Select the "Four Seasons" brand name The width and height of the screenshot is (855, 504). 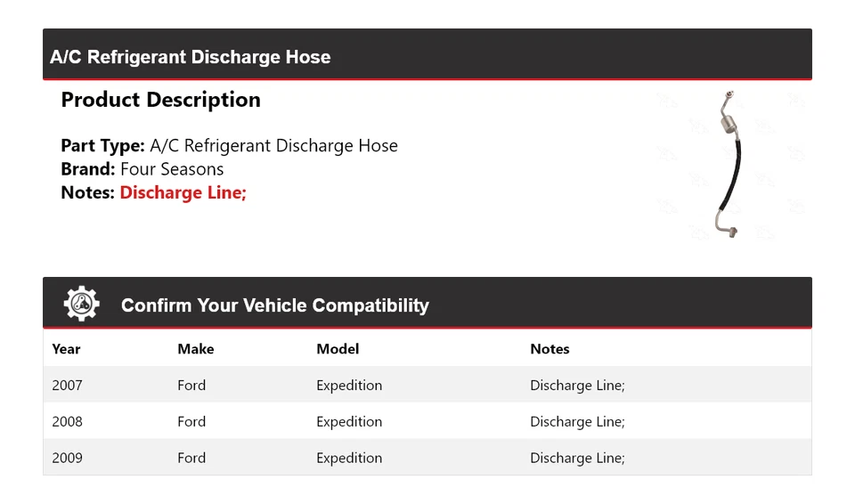pyautogui.click(x=172, y=169)
